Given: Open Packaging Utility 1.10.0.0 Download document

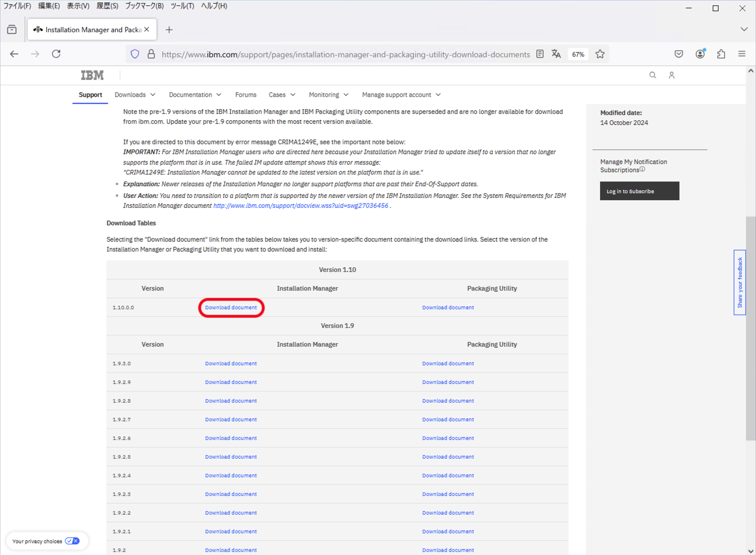Looking at the screenshot, I should click(448, 308).
